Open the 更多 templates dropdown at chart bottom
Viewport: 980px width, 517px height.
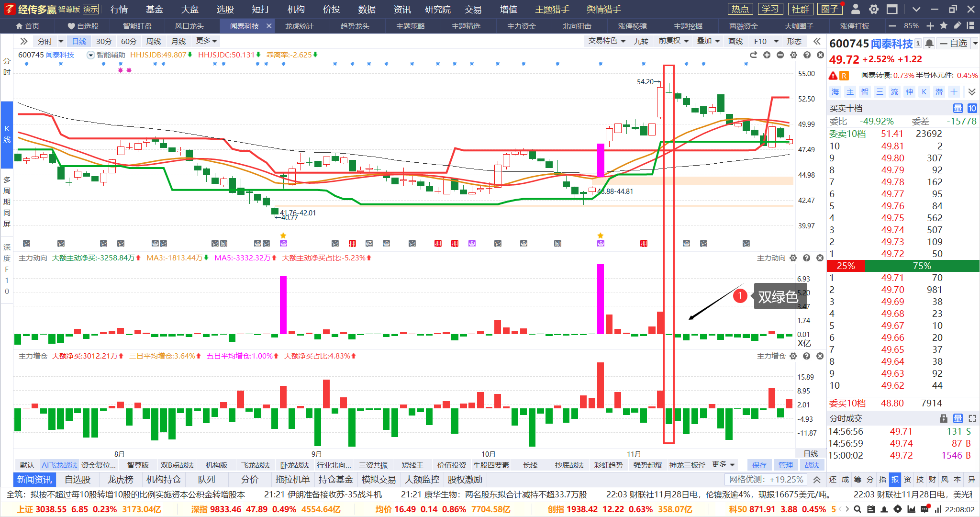pyautogui.click(x=724, y=465)
